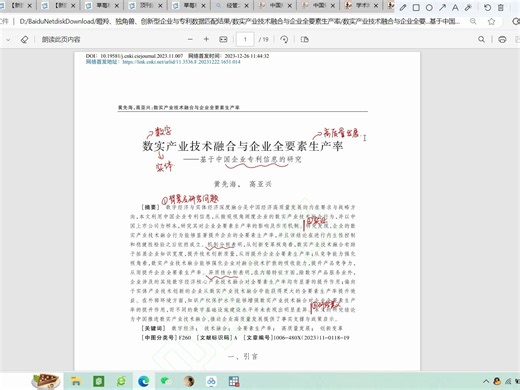
Task: Open the cnki online-first link URL
Action: coord(181,62)
